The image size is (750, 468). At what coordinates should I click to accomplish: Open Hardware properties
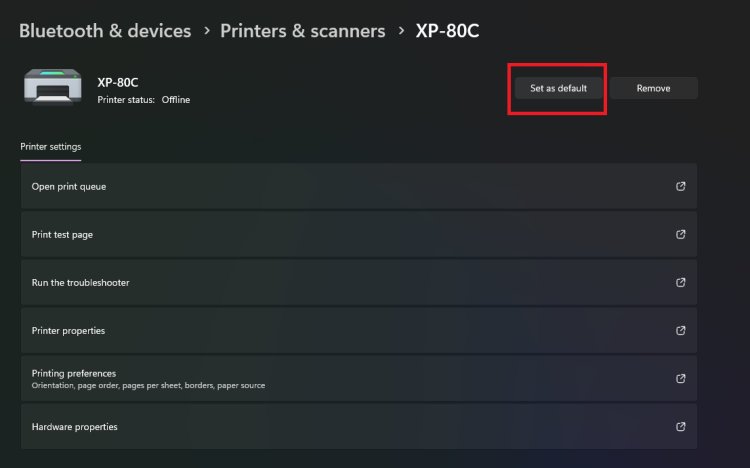point(359,426)
